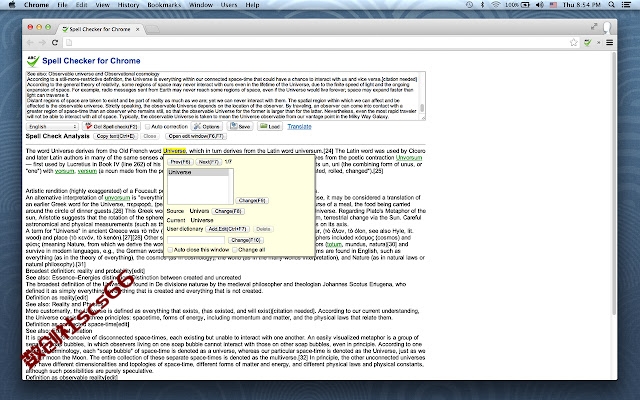Viewport: 640px width, 400px height.
Task: Click Change(F9) next to Source
Action: point(228,211)
